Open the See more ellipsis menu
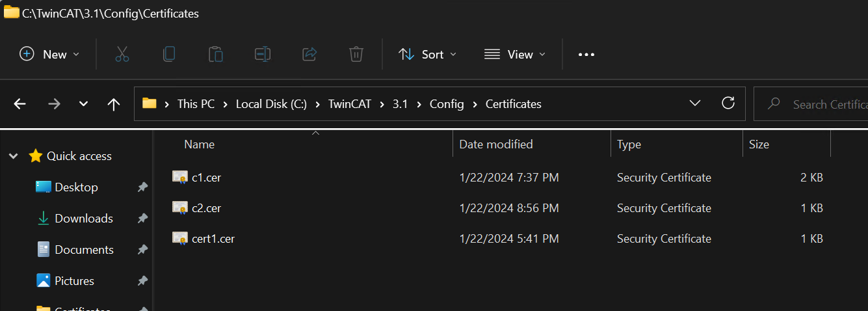The height and width of the screenshot is (311, 868). click(586, 55)
